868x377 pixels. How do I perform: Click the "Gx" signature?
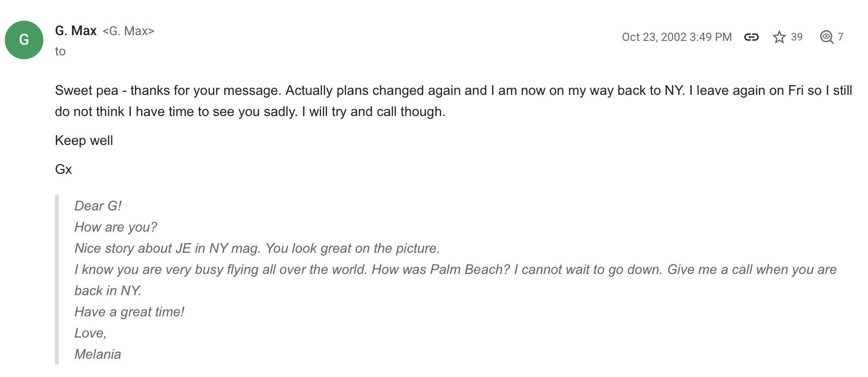(64, 169)
